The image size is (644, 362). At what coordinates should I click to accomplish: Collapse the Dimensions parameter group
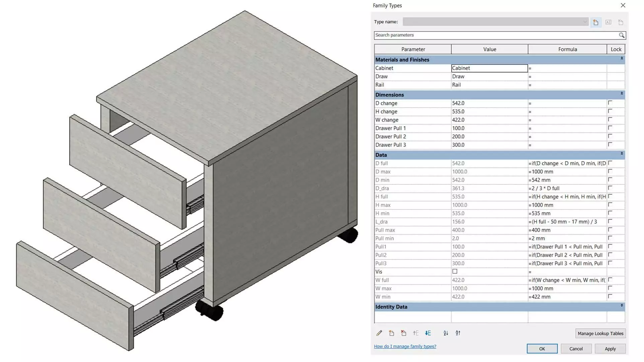(x=622, y=94)
